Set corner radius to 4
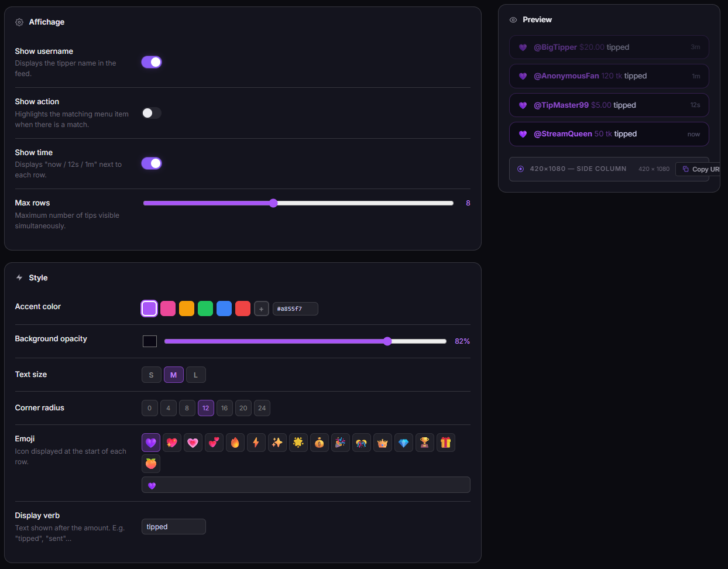This screenshot has width=728, height=569. [x=169, y=408]
